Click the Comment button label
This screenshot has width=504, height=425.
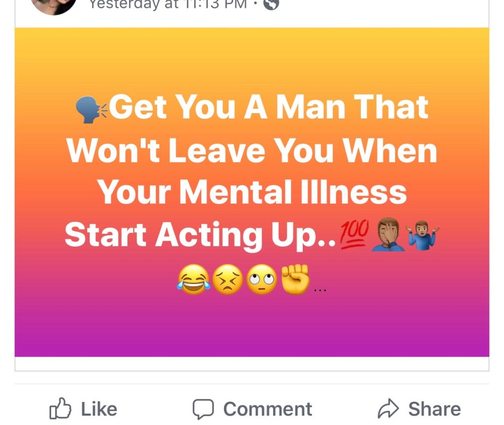pyautogui.click(x=268, y=409)
